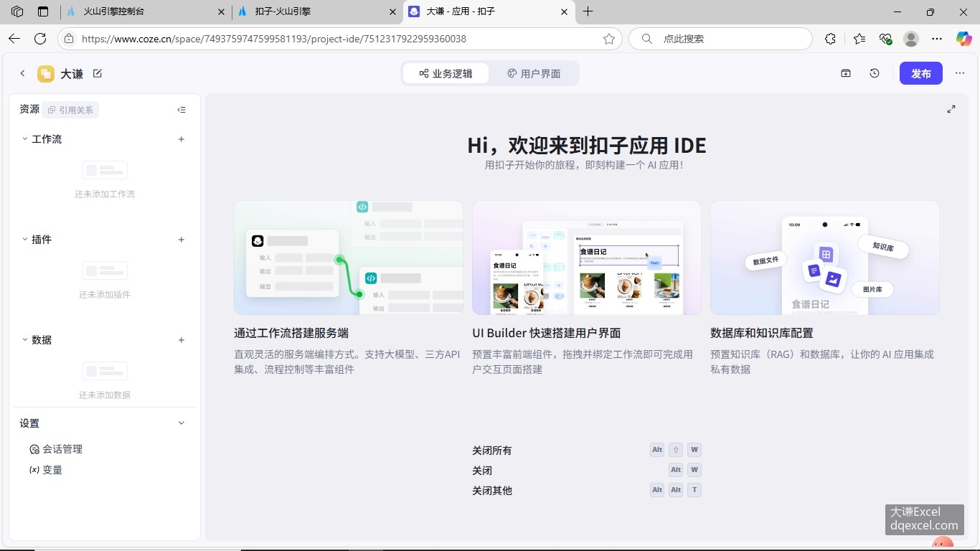Close the 大谦 - 应用 - 扣子 tab
Screen dimensions: 980x551
[564, 11]
